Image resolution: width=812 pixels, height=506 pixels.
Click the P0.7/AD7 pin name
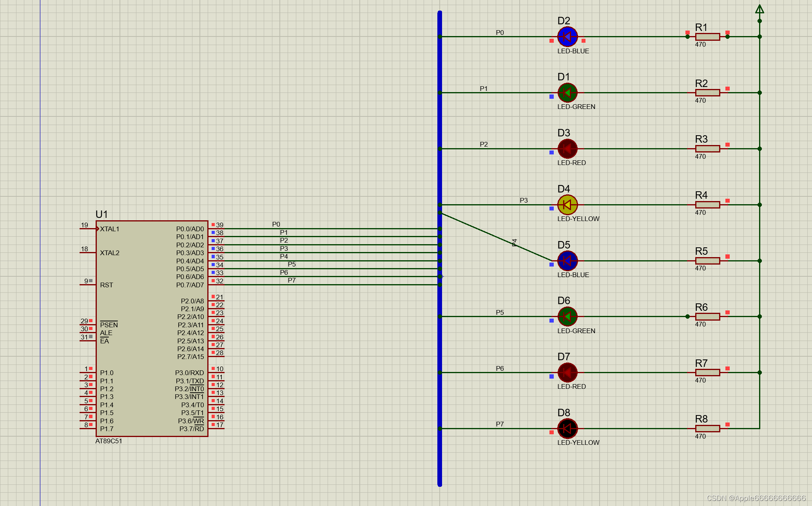[x=190, y=285]
